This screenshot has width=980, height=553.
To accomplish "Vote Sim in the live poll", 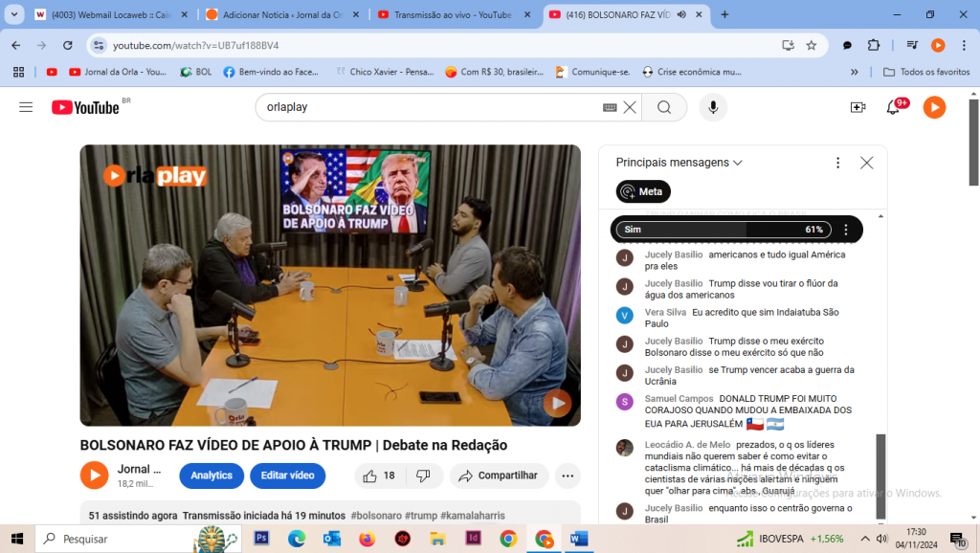I will point(724,230).
